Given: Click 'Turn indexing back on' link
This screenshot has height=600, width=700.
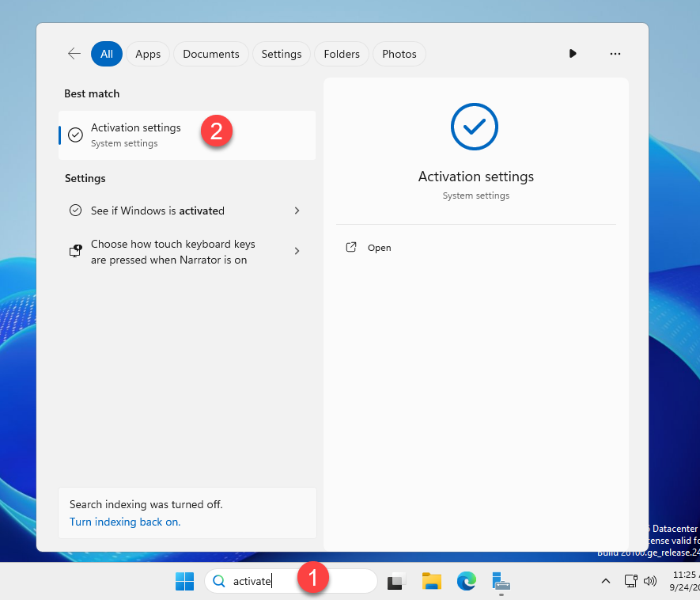Looking at the screenshot, I should pyautogui.click(x=124, y=522).
